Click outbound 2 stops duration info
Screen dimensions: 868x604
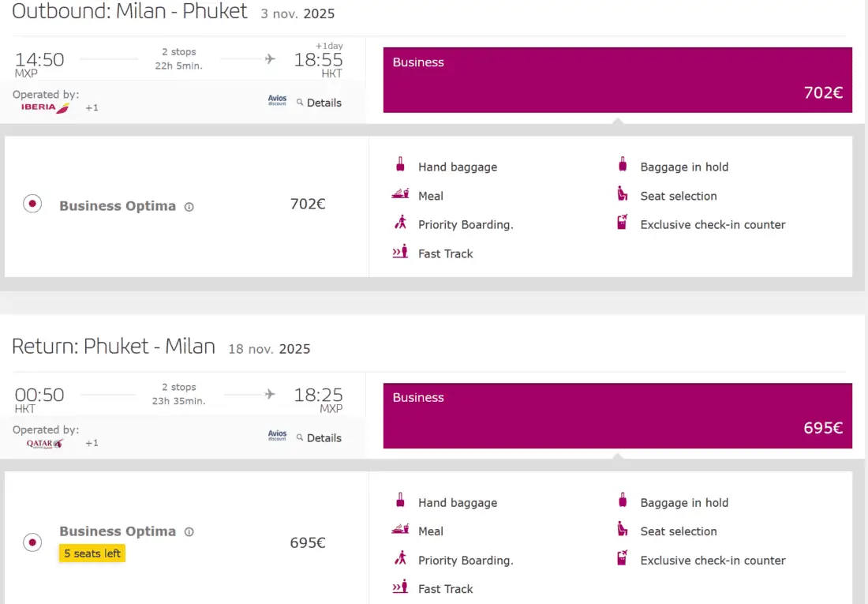coord(179,58)
